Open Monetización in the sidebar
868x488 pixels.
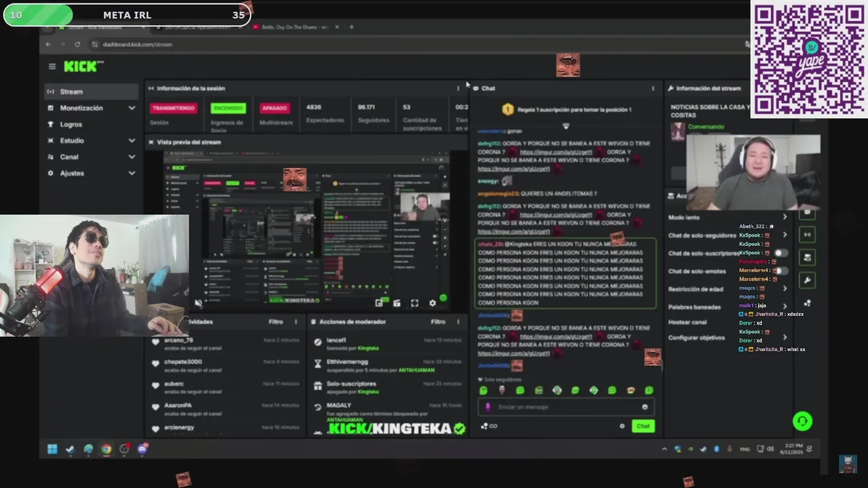tap(92, 108)
